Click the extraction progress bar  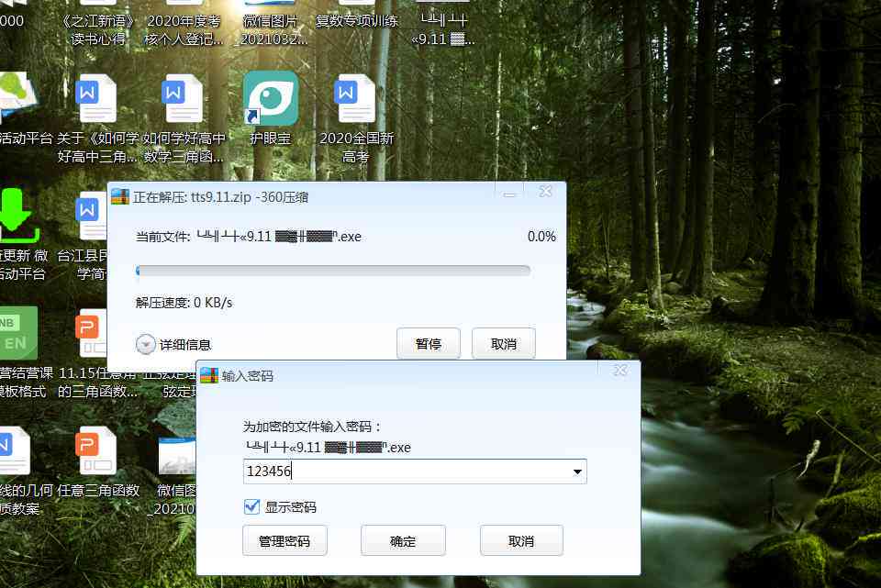pyautogui.click(x=333, y=271)
